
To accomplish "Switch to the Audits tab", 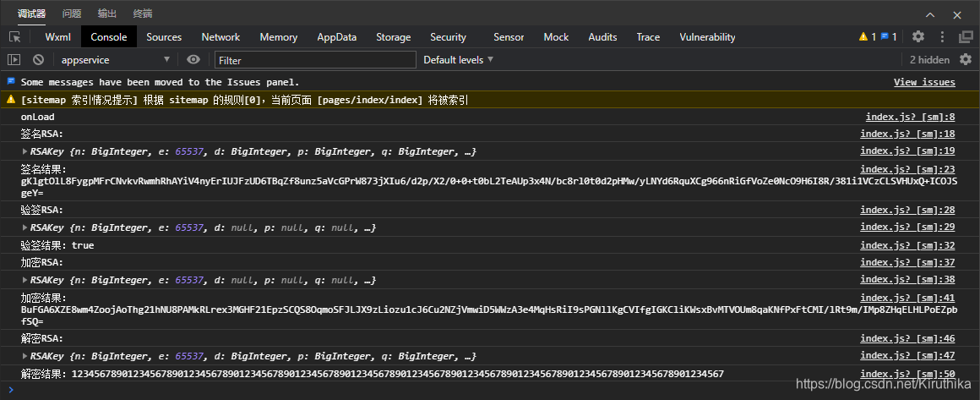I will click(602, 37).
